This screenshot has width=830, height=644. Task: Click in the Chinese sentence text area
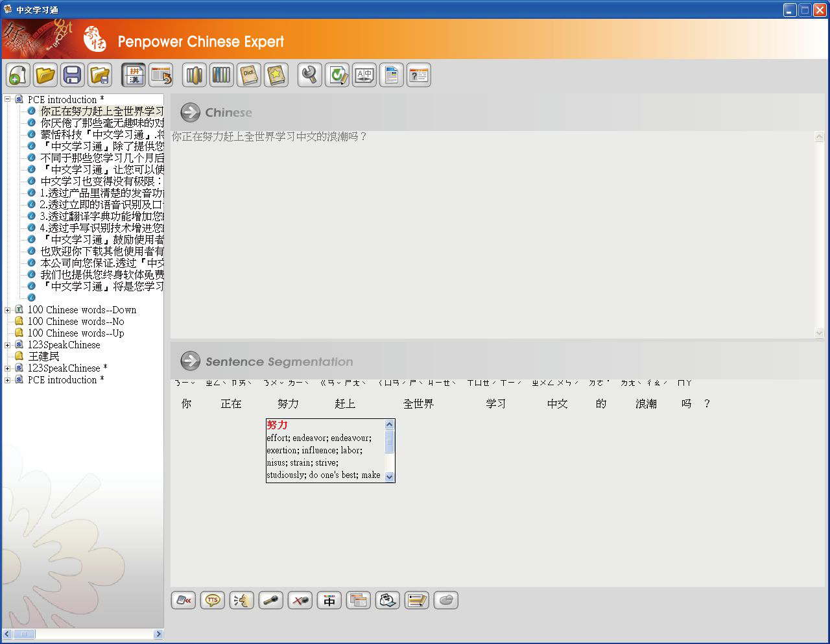tap(492, 235)
